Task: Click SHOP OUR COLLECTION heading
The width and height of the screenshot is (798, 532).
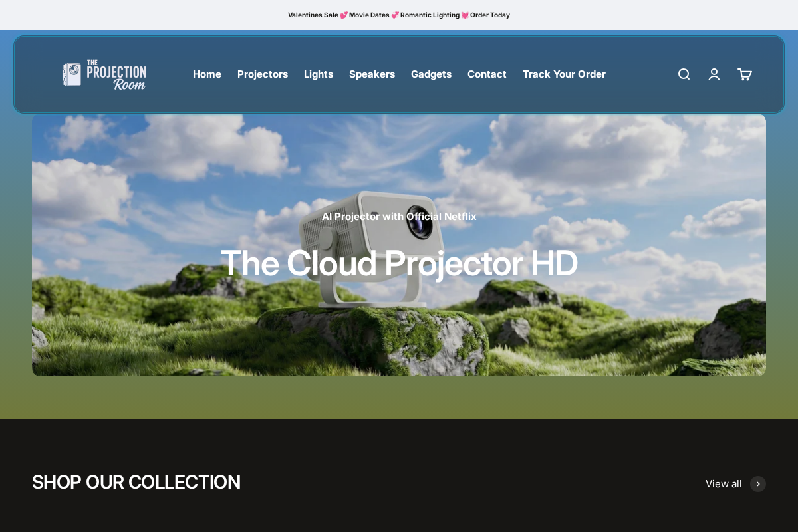Action: (x=136, y=482)
